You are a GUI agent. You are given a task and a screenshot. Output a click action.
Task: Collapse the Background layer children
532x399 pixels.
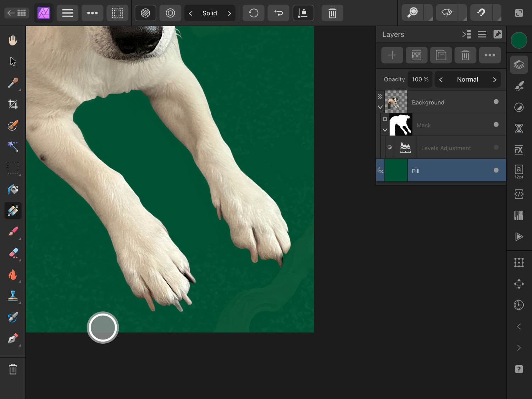click(x=380, y=107)
